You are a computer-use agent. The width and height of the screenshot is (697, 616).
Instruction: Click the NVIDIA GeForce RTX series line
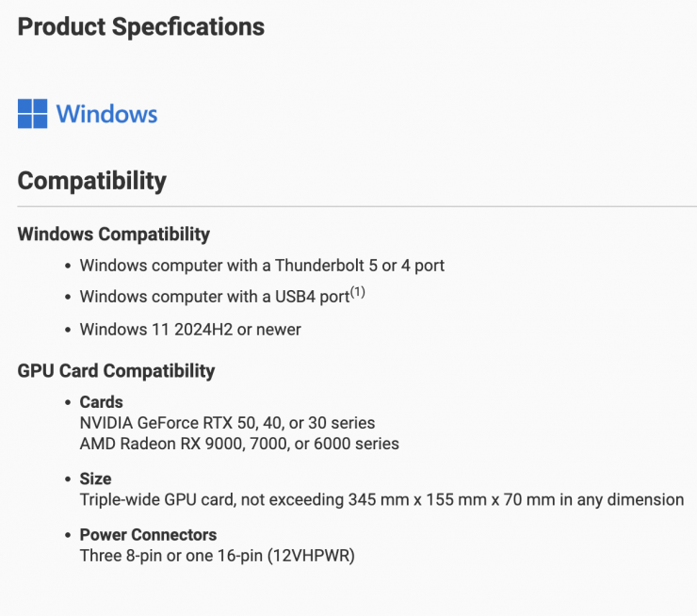(227, 423)
